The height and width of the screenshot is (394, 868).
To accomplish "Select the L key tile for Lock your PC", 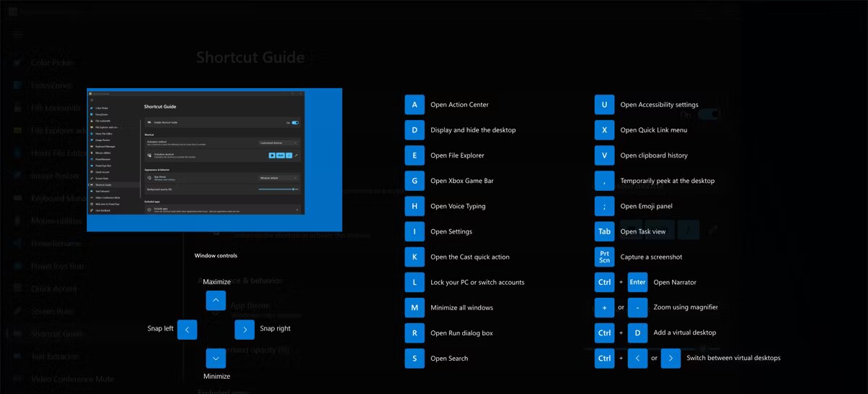I will [414, 282].
